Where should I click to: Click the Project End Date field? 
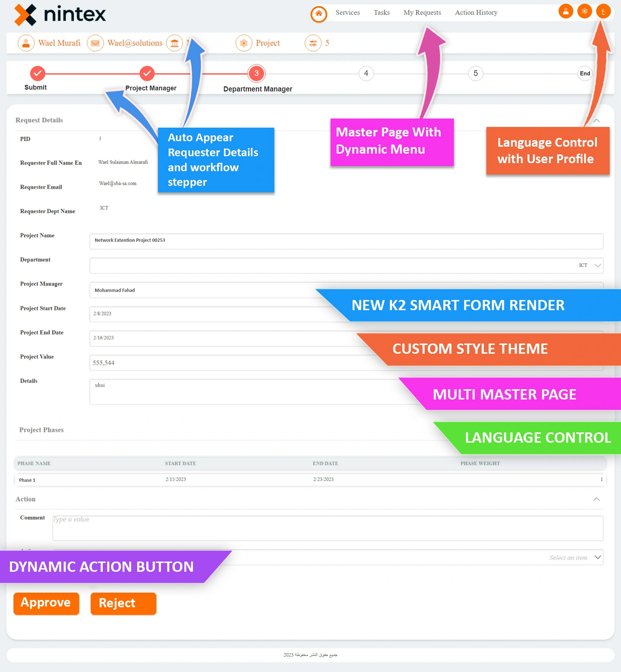click(x=347, y=338)
